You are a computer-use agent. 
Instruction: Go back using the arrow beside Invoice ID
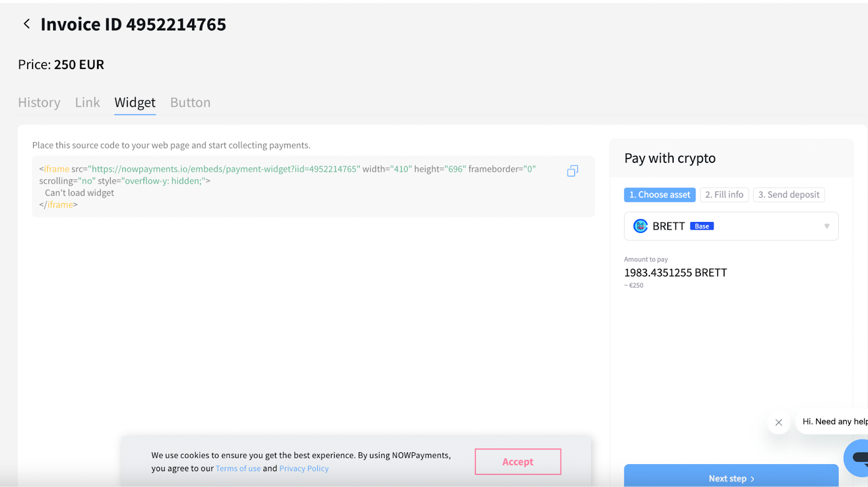coord(26,24)
